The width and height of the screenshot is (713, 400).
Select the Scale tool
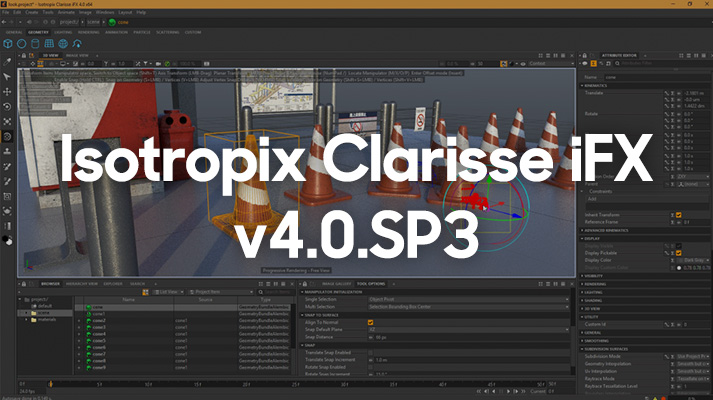tap(7, 121)
